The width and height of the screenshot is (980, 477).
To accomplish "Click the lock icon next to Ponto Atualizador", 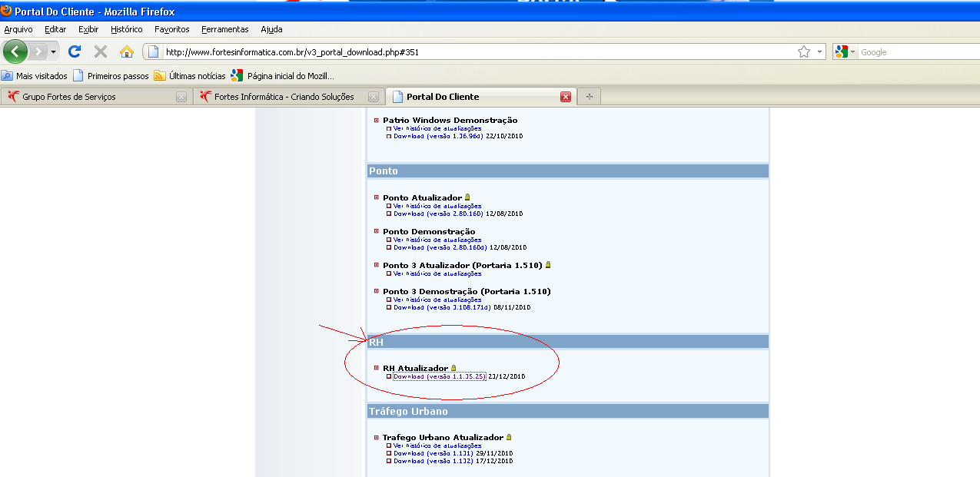I will 467,197.
